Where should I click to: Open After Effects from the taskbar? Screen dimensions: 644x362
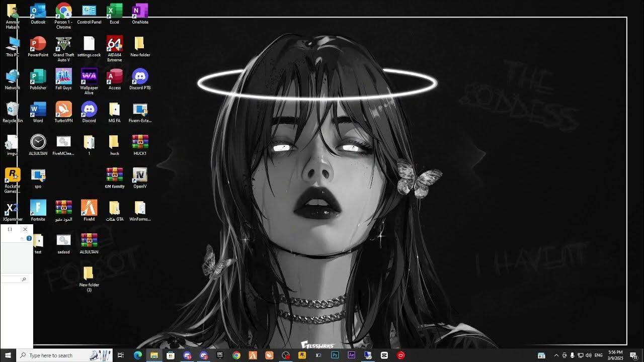[351, 355]
